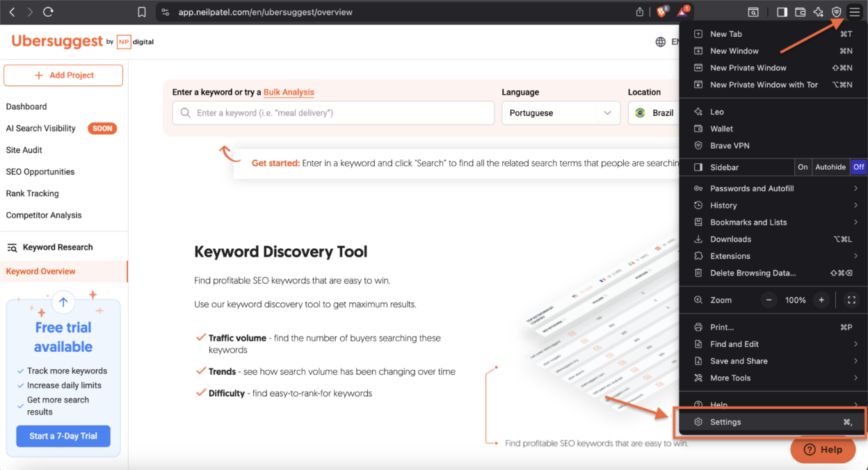Click the 100% zoom level value
The width and height of the screenshot is (868, 470).
[795, 300]
